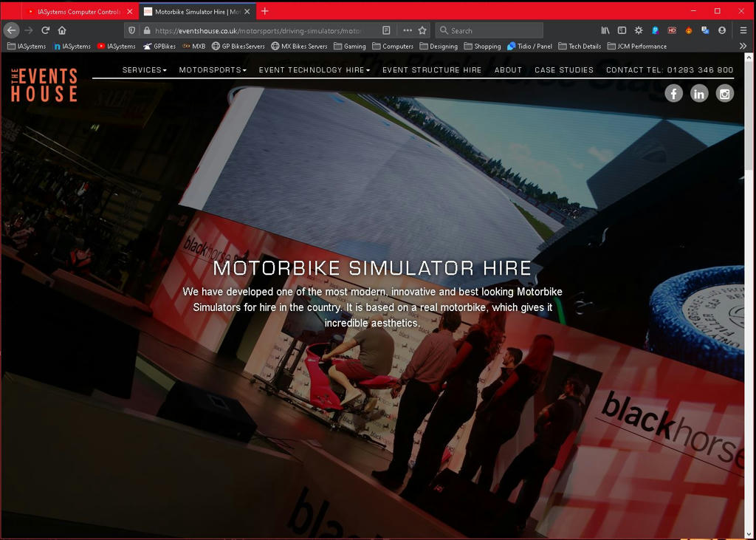The image size is (756, 540).
Task: Open Firefox account avatar icon
Action: pos(722,30)
